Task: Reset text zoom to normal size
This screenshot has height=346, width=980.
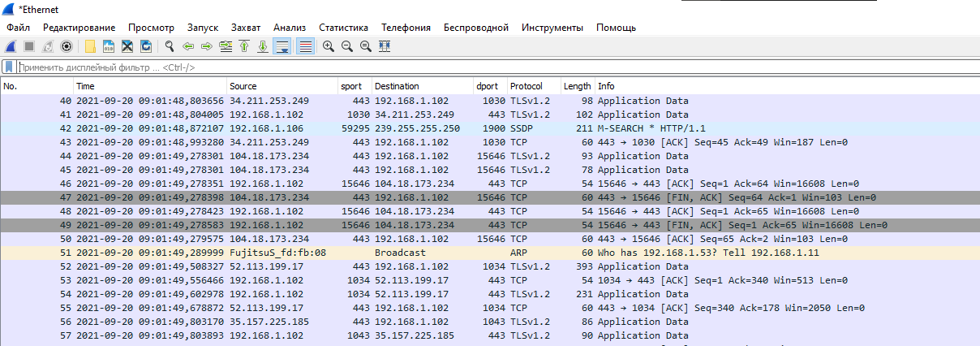Action: [x=366, y=47]
